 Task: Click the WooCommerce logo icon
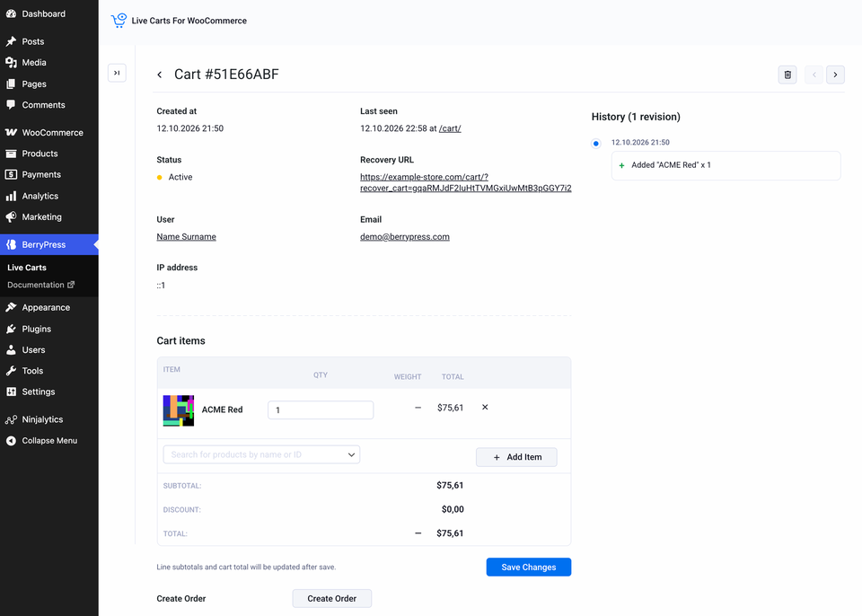(x=11, y=133)
